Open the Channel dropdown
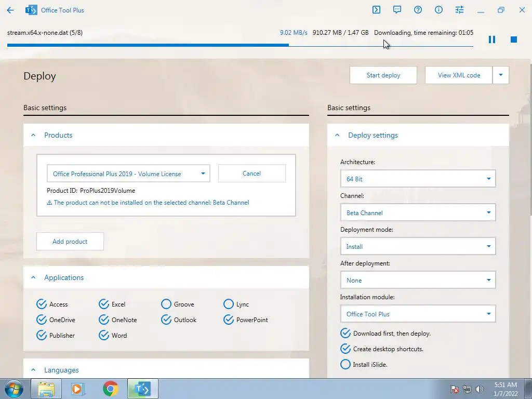The image size is (532, 399). pyautogui.click(x=418, y=212)
